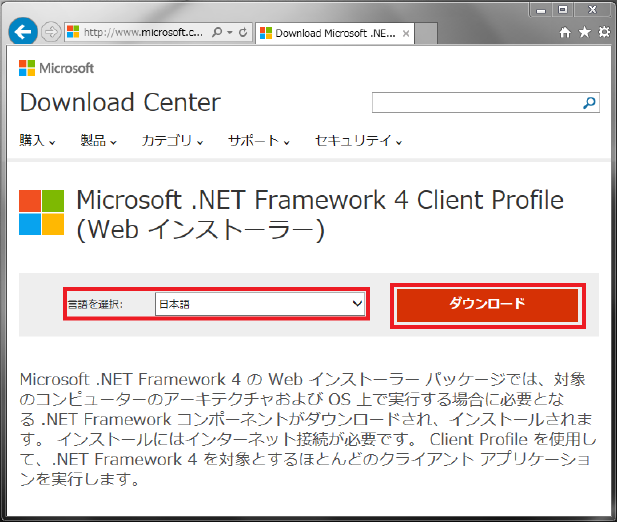Click the .NET Framework 4 Client Profile title
The width and height of the screenshot is (617, 522).
[320, 215]
